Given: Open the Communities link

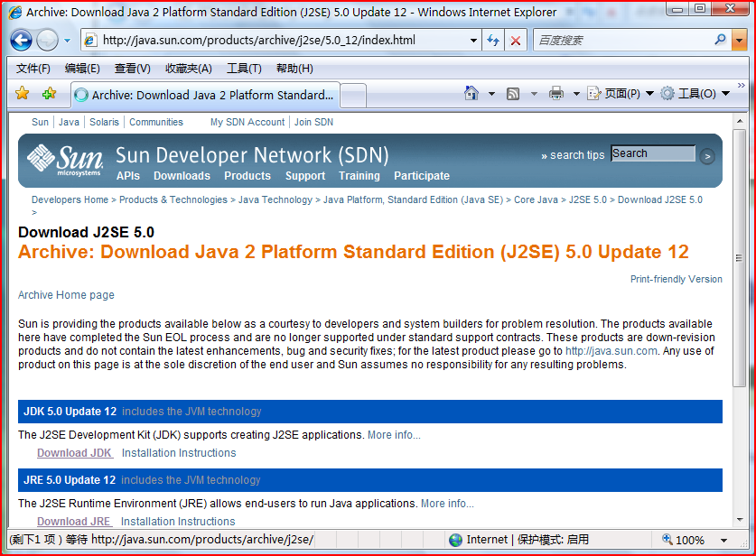Looking at the screenshot, I should [x=156, y=122].
